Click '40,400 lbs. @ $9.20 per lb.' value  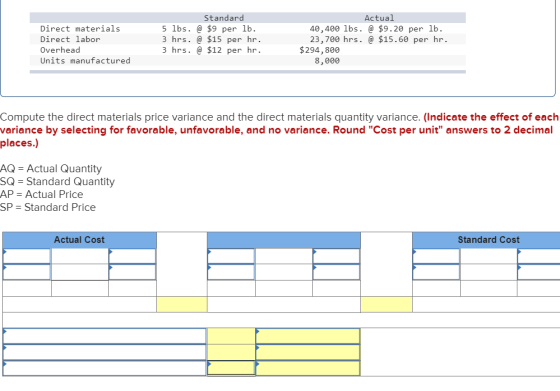pos(376,29)
